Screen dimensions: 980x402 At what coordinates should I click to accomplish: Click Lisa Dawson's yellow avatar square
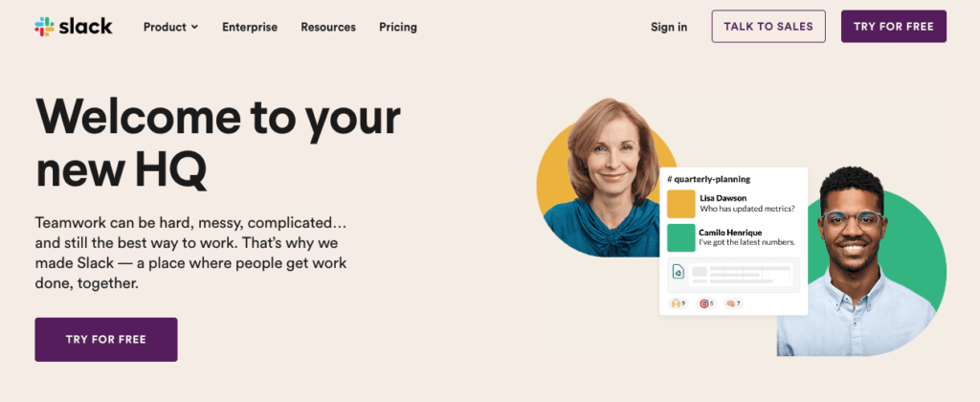coord(681,204)
